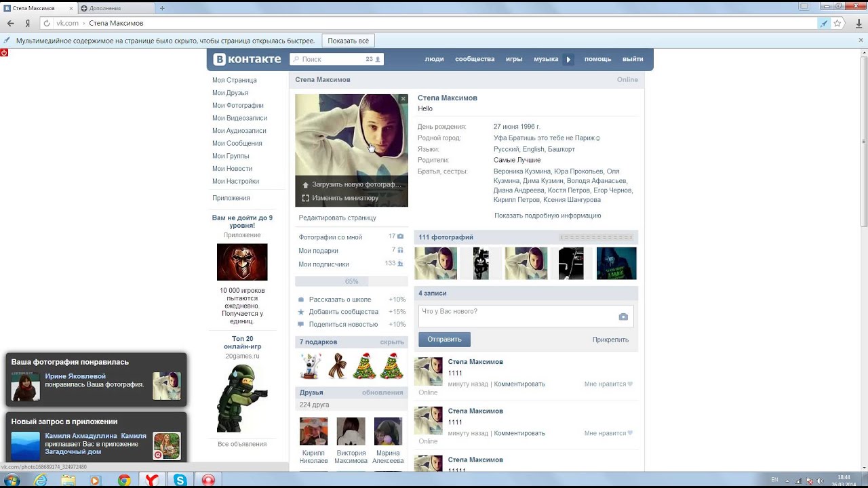Click the camera icon in the new post box
The height and width of the screenshot is (488, 868).
click(623, 317)
